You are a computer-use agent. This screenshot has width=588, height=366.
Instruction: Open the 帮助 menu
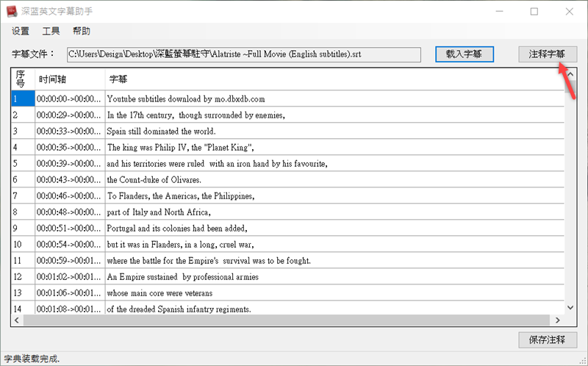[x=82, y=31]
